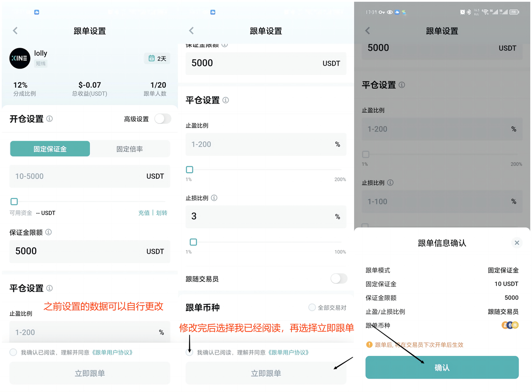532x392 pixels.
Task: Click the slider handle under the 10-5000 USDT field
Action: pos(14,202)
